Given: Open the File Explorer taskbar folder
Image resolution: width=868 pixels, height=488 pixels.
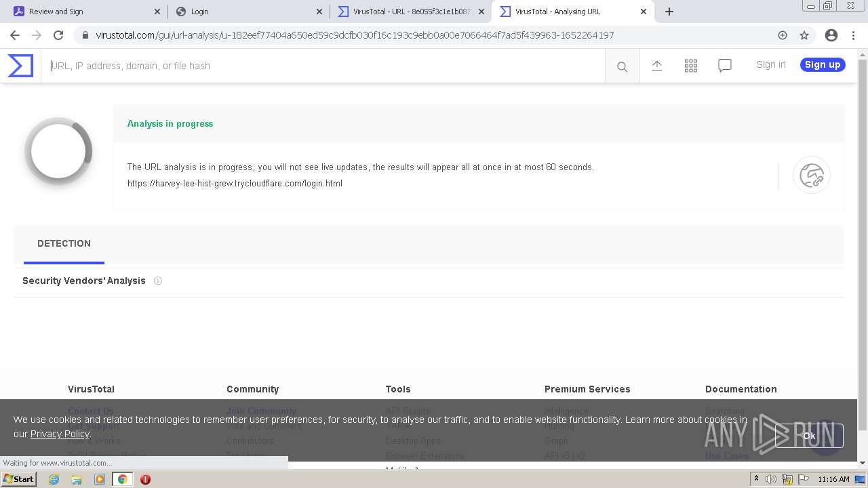Looking at the screenshot, I should click(x=77, y=479).
